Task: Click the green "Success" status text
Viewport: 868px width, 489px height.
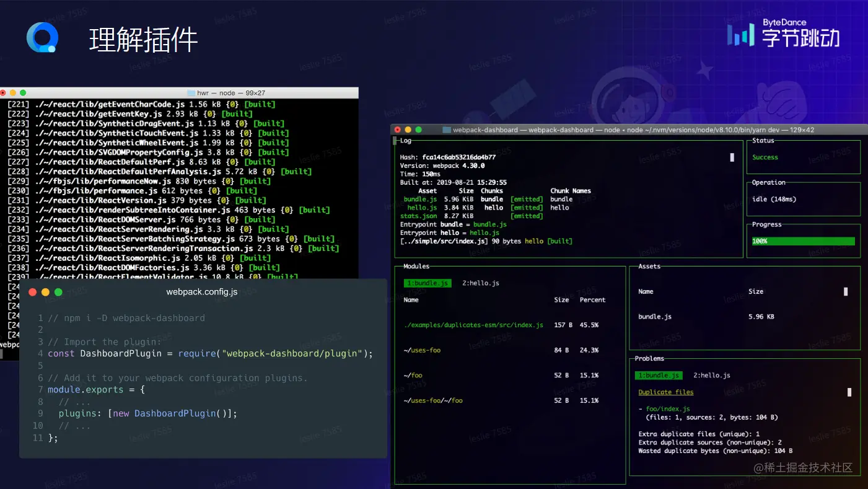Action: coord(765,157)
